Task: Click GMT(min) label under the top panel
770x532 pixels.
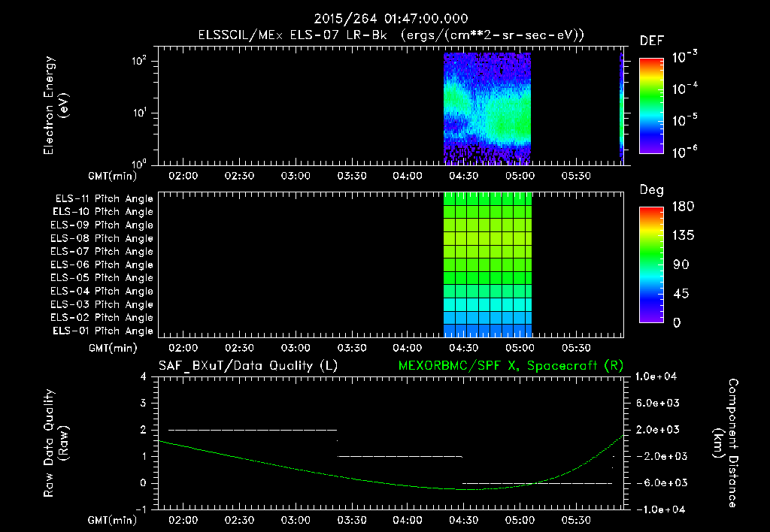Action: [113, 176]
